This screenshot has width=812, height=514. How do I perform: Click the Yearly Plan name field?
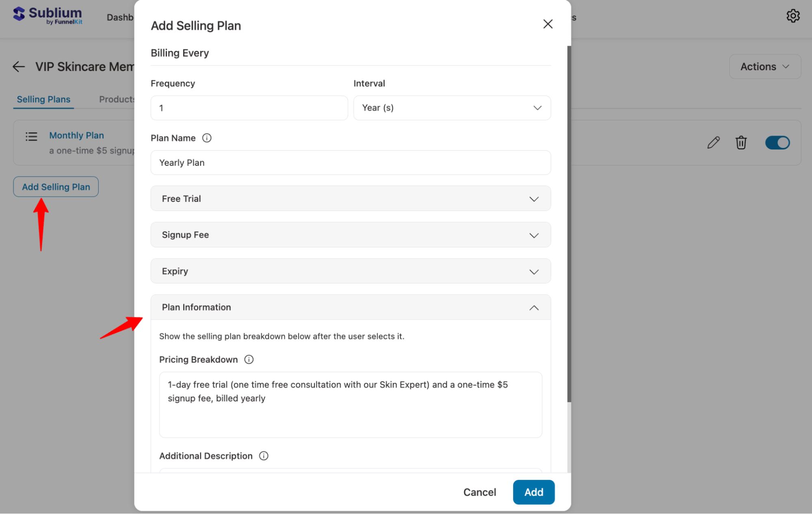[x=350, y=163]
